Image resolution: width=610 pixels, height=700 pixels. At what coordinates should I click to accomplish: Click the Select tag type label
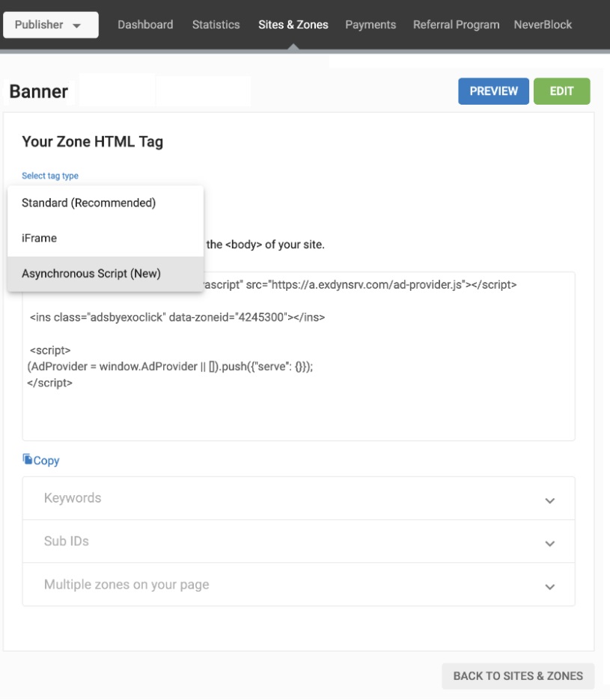(x=50, y=176)
